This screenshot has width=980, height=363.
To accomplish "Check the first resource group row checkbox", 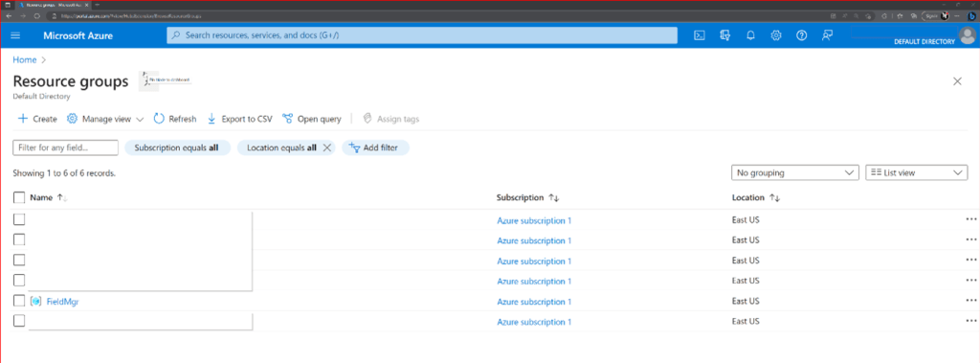I will (x=19, y=219).
